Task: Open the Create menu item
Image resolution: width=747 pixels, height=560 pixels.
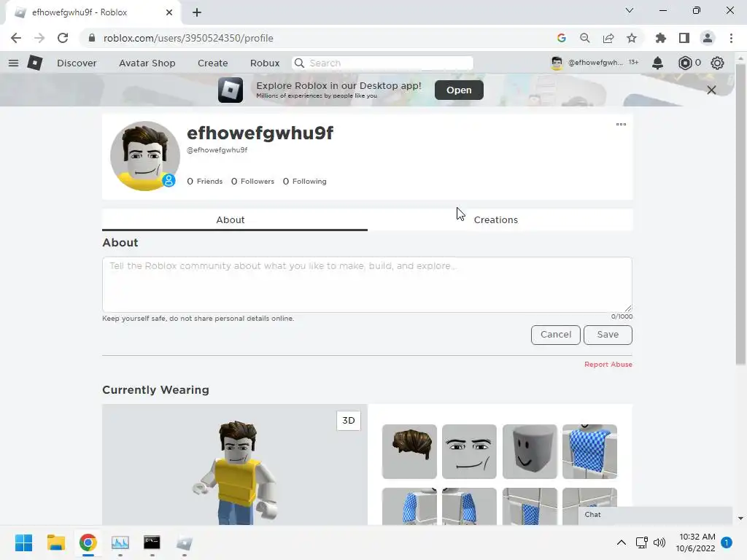Action: pyautogui.click(x=212, y=63)
